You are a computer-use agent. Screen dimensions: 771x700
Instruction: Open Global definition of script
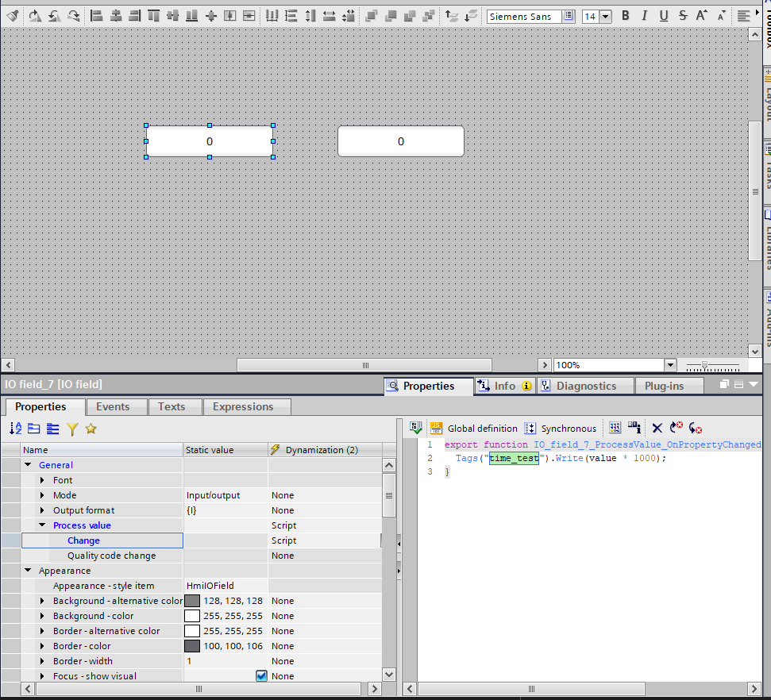[x=474, y=429]
